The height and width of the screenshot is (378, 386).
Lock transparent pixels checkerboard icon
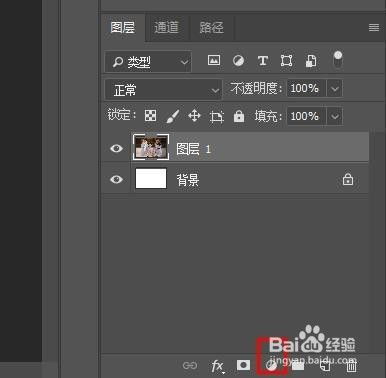point(150,116)
